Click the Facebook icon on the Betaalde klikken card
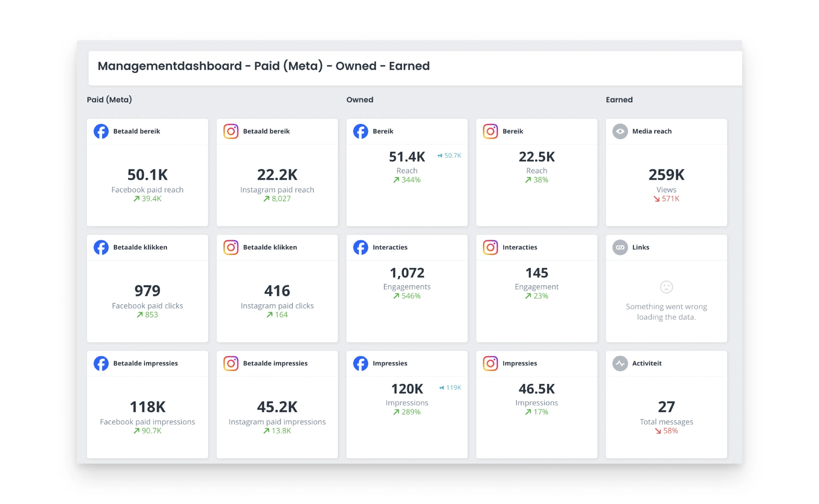This screenshot has height=504, width=819. tap(101, 247)
